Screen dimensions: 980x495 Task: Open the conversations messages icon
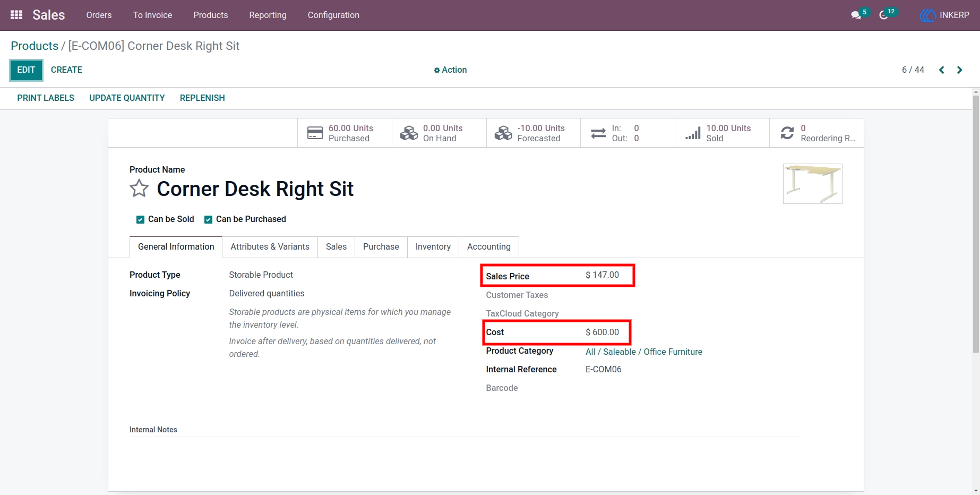tap(856, 15)
